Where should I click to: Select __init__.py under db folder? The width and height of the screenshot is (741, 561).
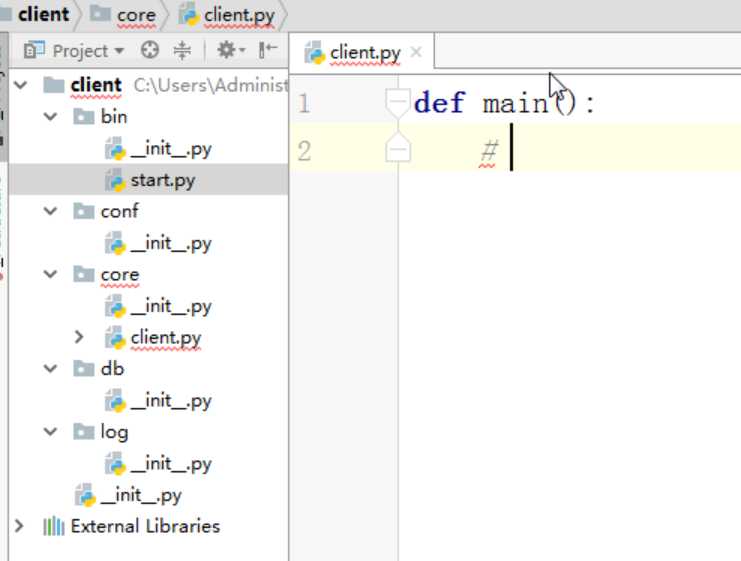click(171, 400)
